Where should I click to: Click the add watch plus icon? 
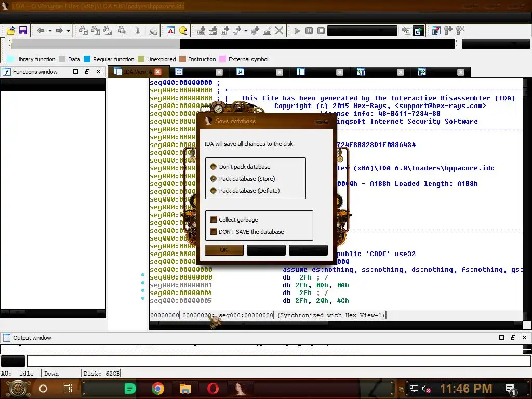point(448,31)
